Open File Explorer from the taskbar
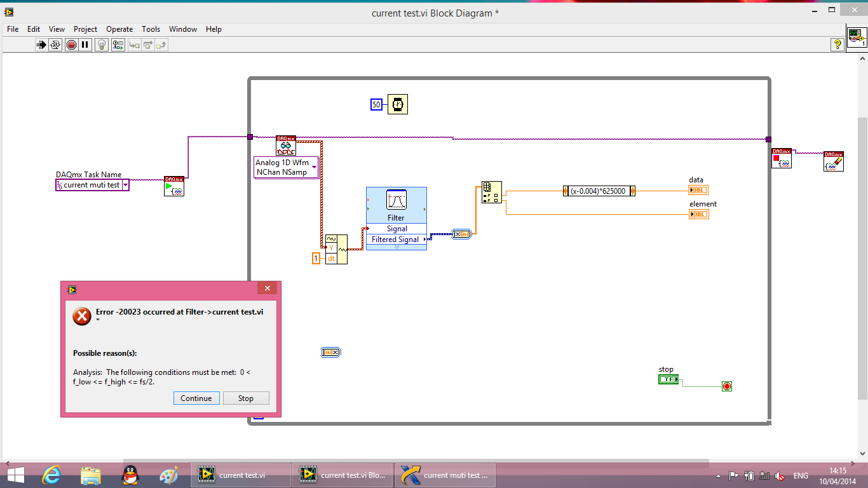Screen dimensions: 868x488 click(91, 475)
